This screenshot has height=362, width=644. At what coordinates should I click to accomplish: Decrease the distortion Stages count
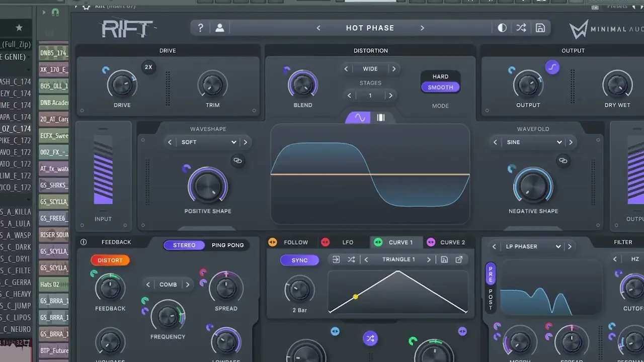point(349,96)
